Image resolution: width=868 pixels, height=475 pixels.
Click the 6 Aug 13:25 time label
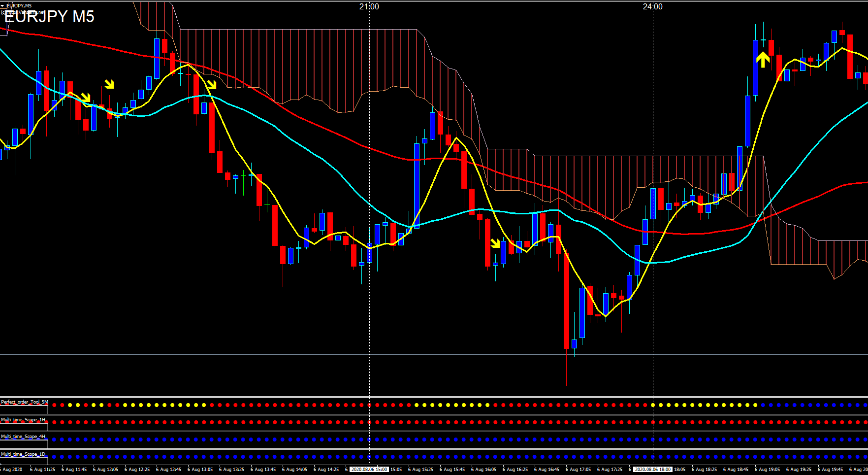(x=231, y=470)
